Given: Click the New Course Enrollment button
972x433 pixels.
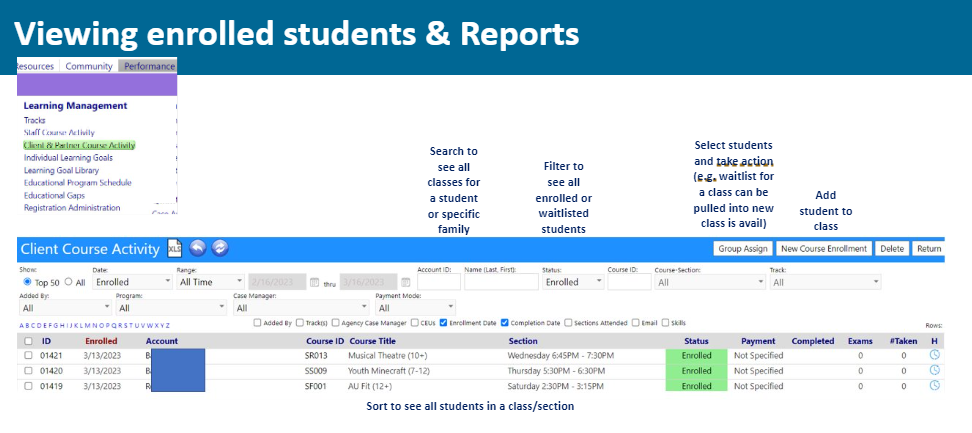Looking at the screenshot, I should tap(824, 248).
